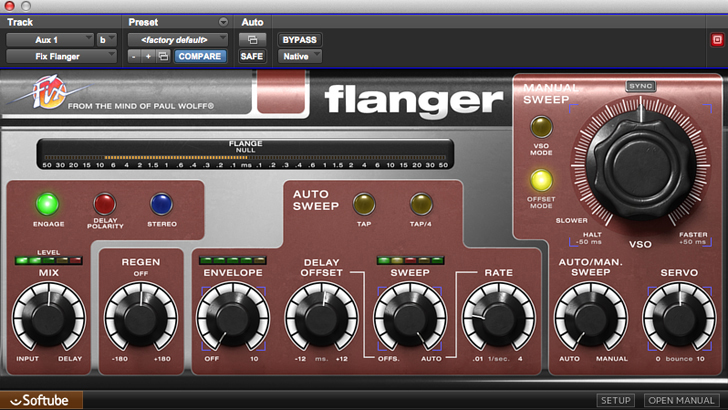Open the Preset menu arrow
The image size is (728, 410).
click(223, 22)
